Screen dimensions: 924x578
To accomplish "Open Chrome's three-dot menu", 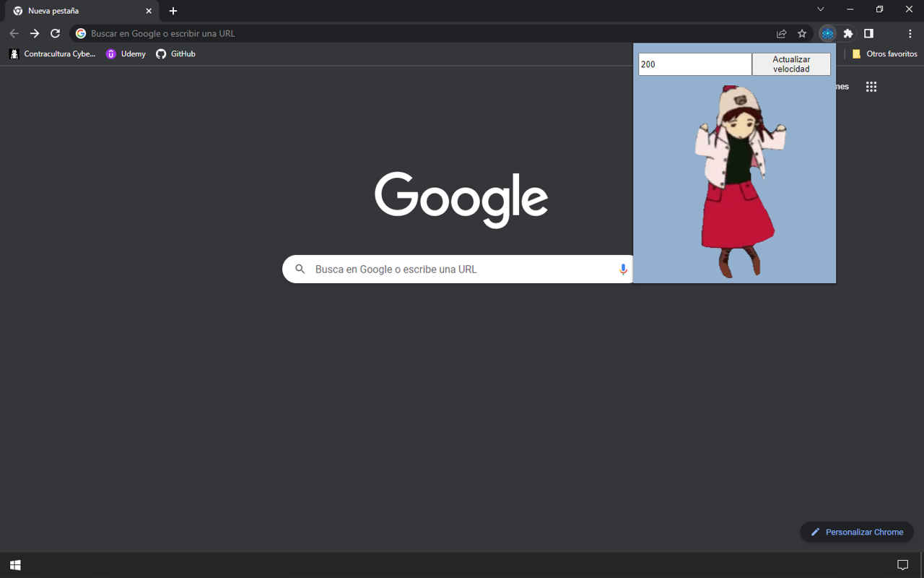I will pos(910,33).
